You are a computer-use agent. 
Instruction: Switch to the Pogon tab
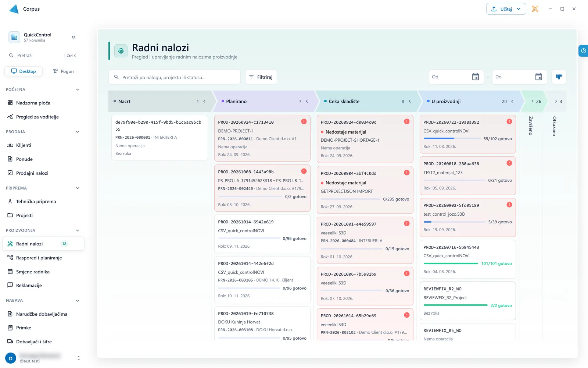point(63,71)
